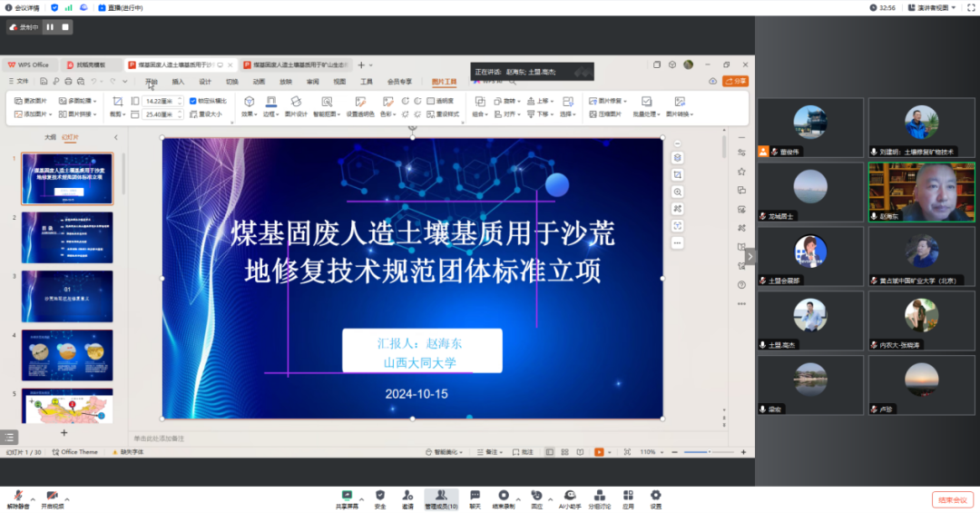Stop the recording with stop button
980x513 pixels.
(x=65, y=27)
